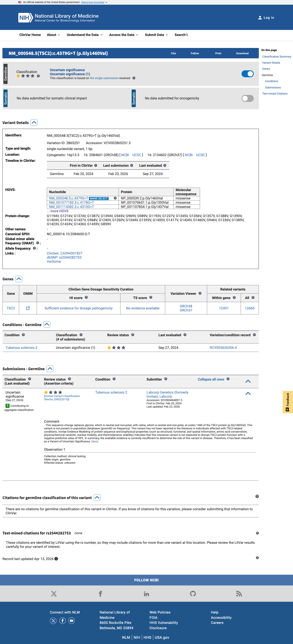Open Review status help icon in Conditions table
This screenshot has width=293, height=644.
pyautogui.click(x=133, y=335)
